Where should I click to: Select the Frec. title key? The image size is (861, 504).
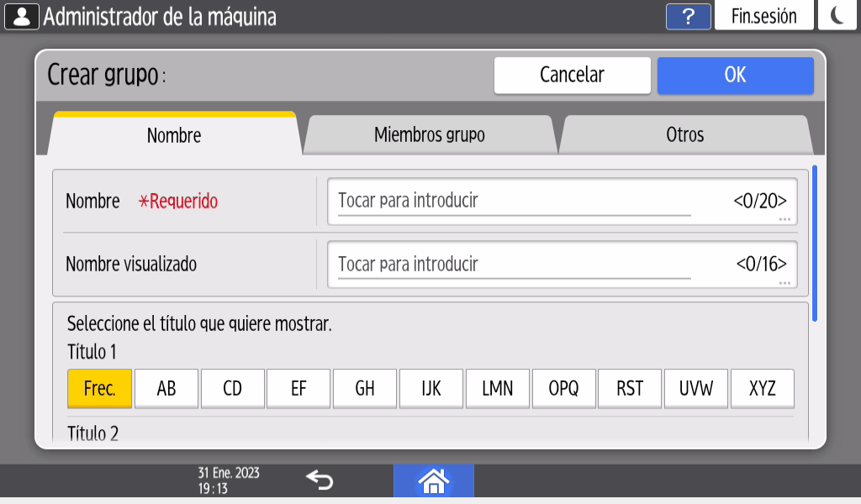pos(99,388)
